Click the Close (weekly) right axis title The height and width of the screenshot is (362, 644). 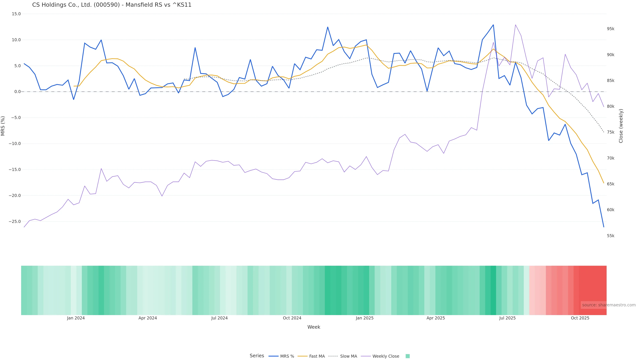(621, 126)
